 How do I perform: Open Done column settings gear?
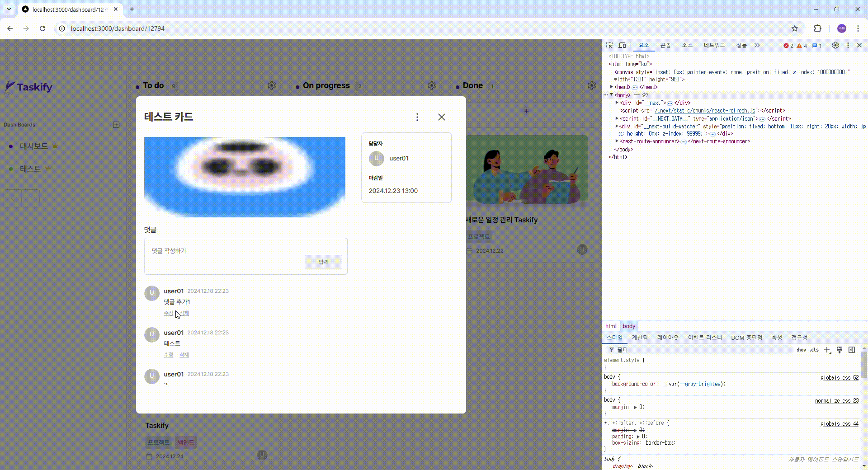591,85
